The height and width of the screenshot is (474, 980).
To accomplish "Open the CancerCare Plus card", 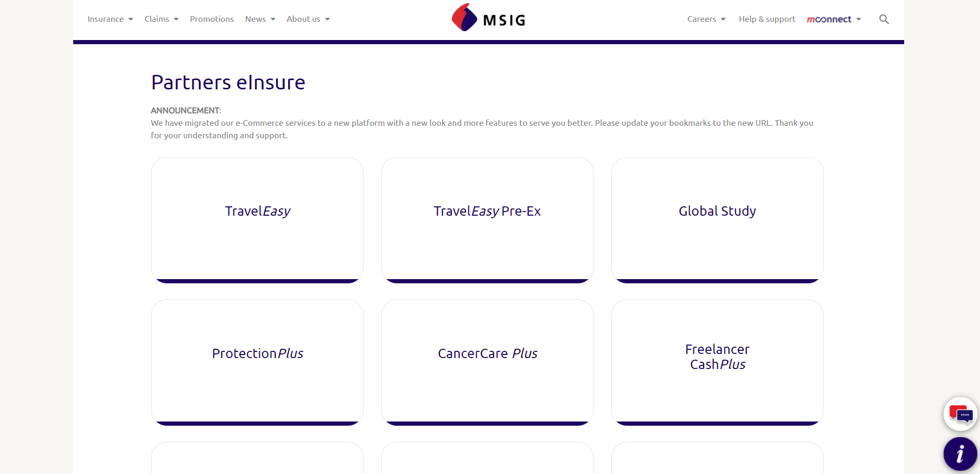I will 487,362.
